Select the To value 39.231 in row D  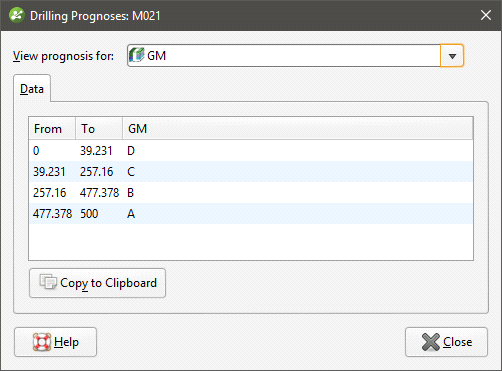click(96, 151)
